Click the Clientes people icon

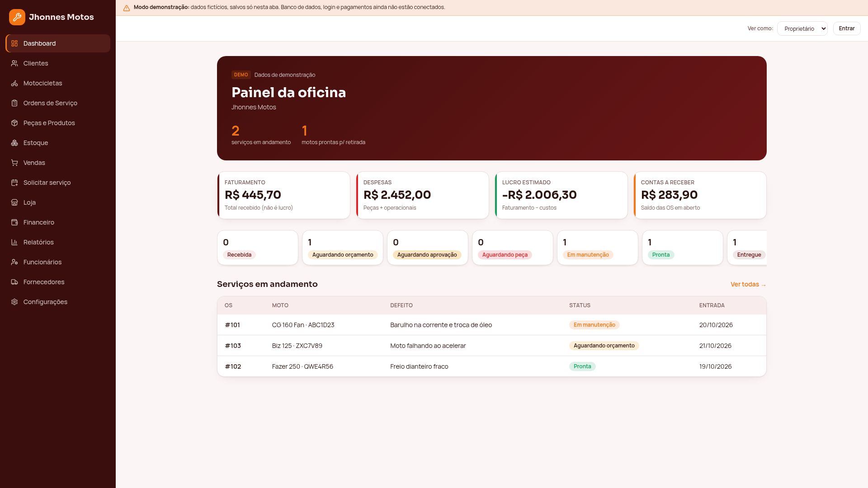(x=14, y=63)
